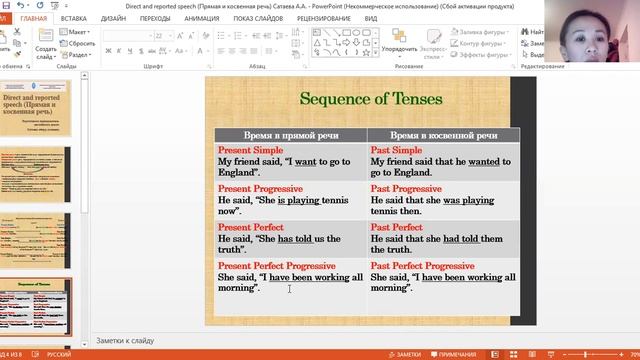The image size is (640, 360).
Task: Click the Undo arrow icon
Action: click(20, 5)
